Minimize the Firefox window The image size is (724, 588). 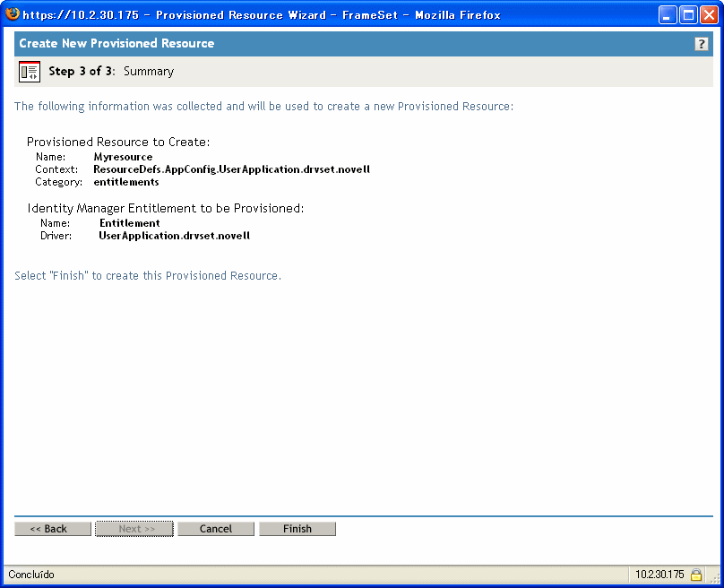tap(668, 15)
